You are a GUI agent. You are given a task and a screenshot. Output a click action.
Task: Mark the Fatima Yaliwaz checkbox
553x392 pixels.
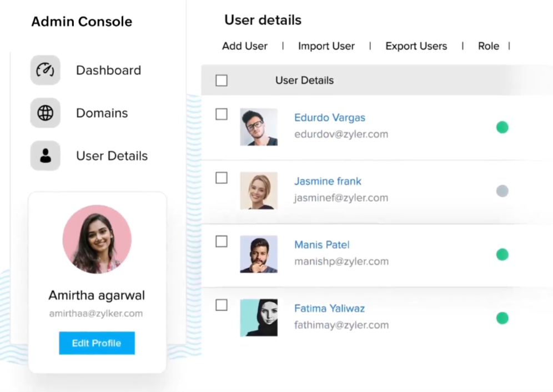point(222,305)
